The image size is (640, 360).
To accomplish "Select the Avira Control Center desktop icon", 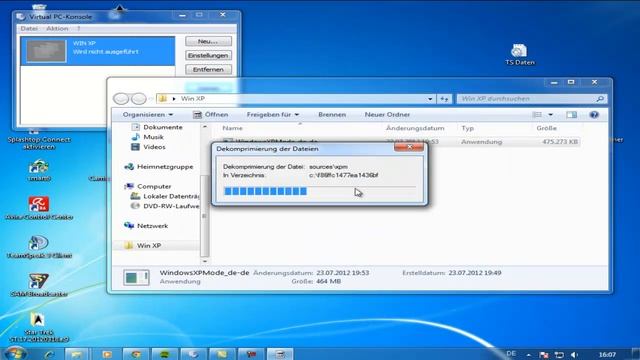I will click(x=39, y=208).
